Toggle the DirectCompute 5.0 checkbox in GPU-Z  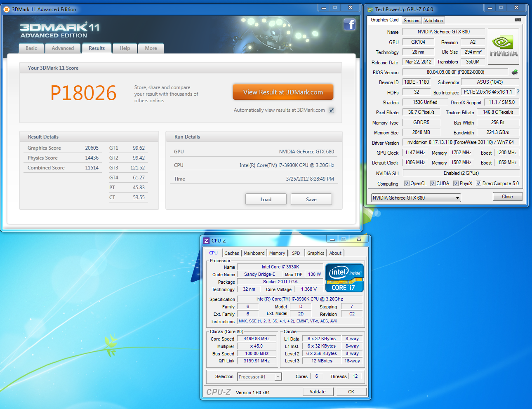[478, 183]
